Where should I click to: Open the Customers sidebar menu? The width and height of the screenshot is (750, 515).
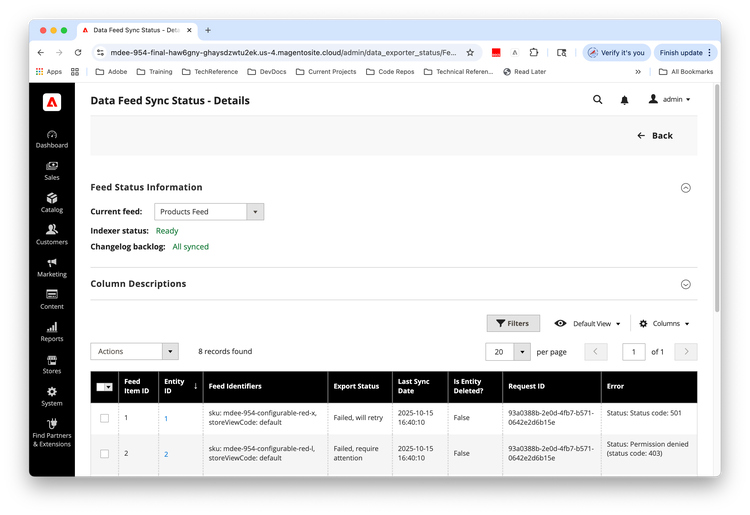point(52,235)
